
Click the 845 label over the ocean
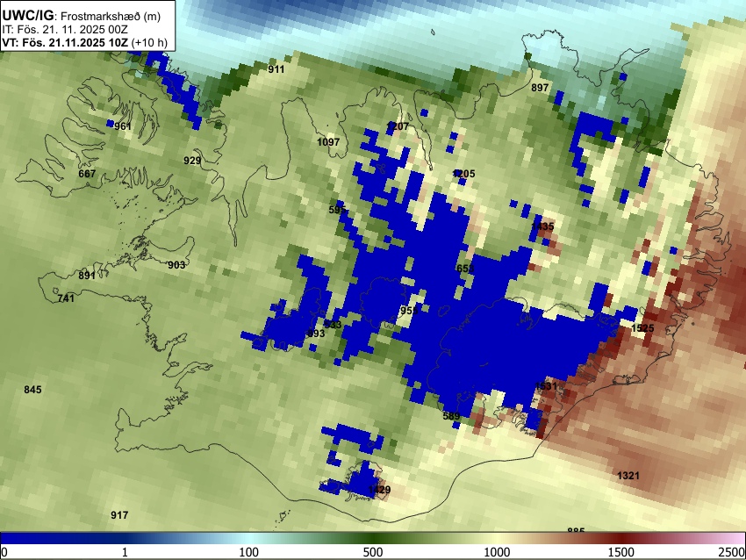point(32,390)
